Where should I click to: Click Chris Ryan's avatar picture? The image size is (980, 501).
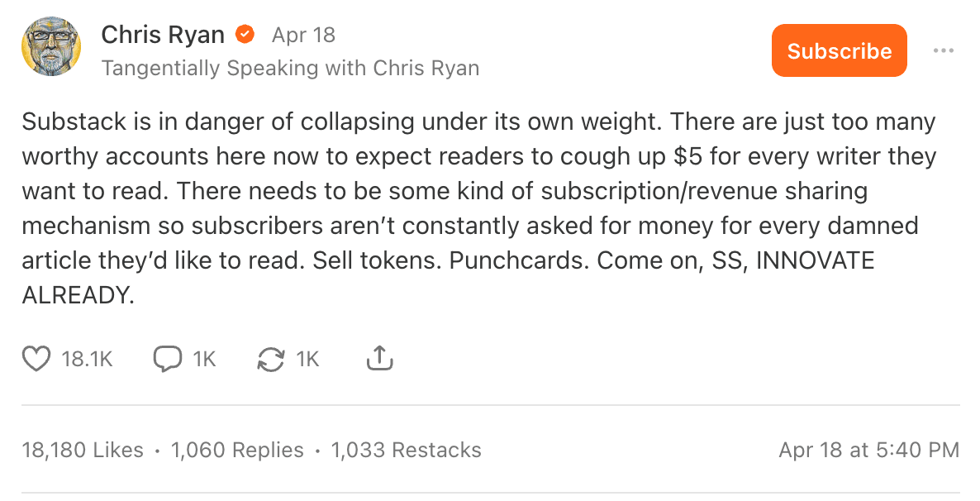(x=51, y=48)
